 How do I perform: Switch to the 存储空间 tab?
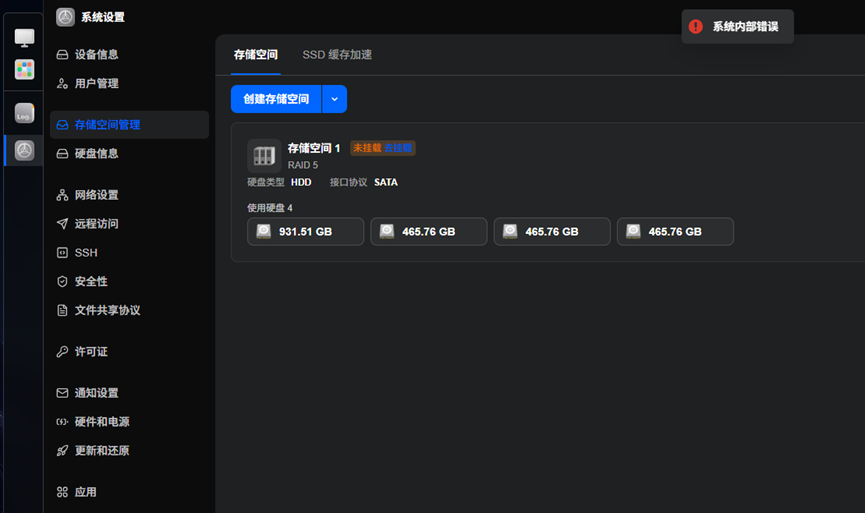click(255, 55)
